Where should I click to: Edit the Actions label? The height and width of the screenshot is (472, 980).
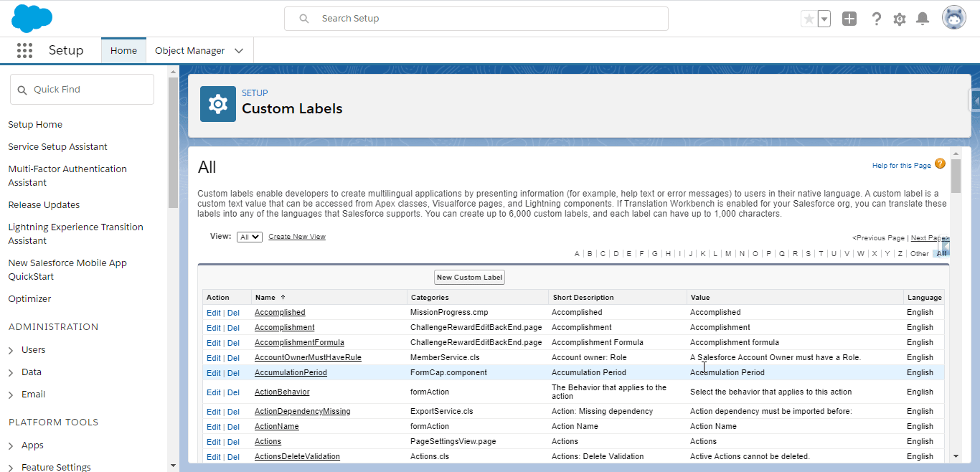pos(213,442)
